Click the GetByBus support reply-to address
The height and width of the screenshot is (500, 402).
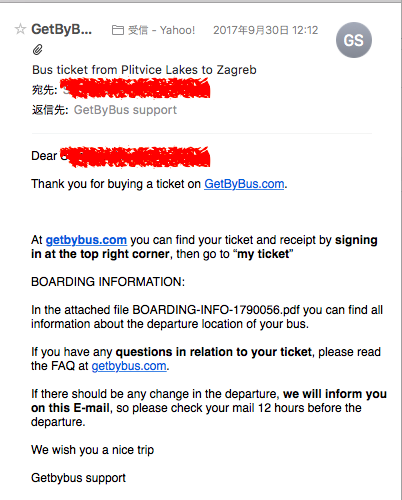pyautogui.click(x=125, y=110)
